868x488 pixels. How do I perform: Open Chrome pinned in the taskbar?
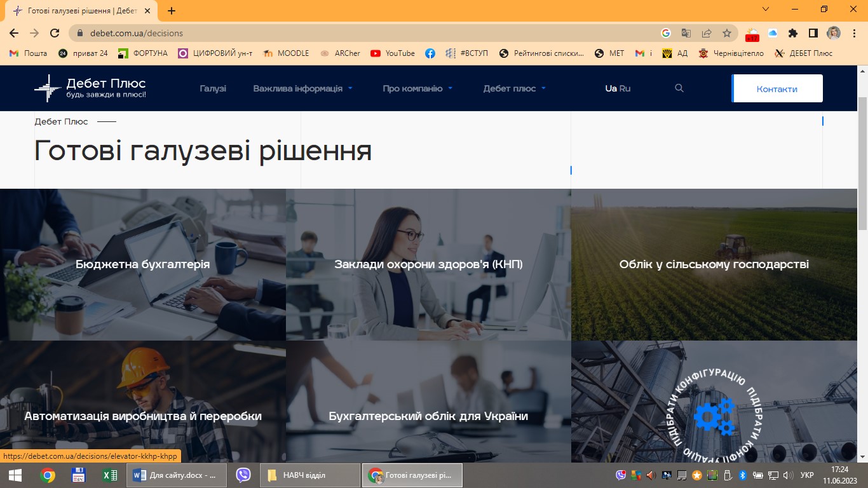pos(48,475)
